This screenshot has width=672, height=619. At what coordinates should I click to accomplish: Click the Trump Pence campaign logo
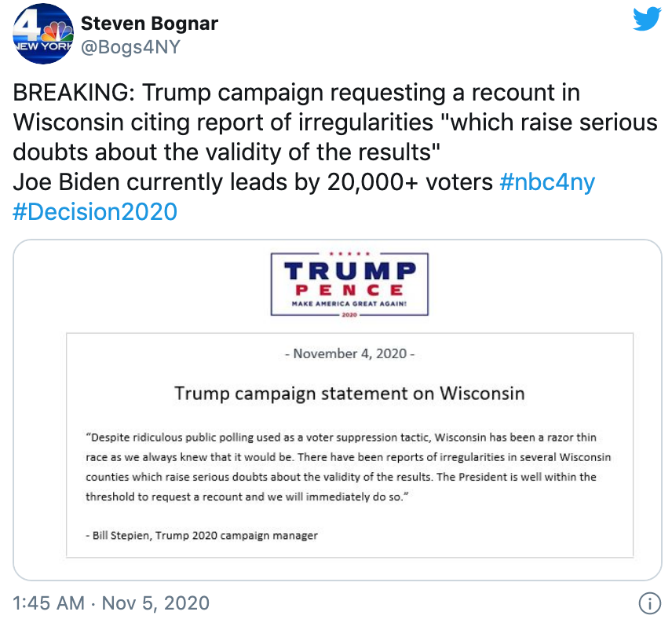click(x=349, y=284)
